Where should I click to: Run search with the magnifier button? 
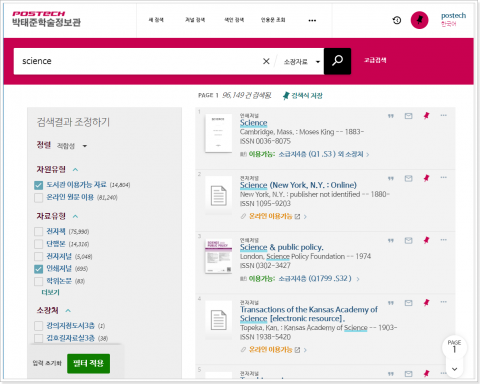pyautogui.click(x=337, y=61)
